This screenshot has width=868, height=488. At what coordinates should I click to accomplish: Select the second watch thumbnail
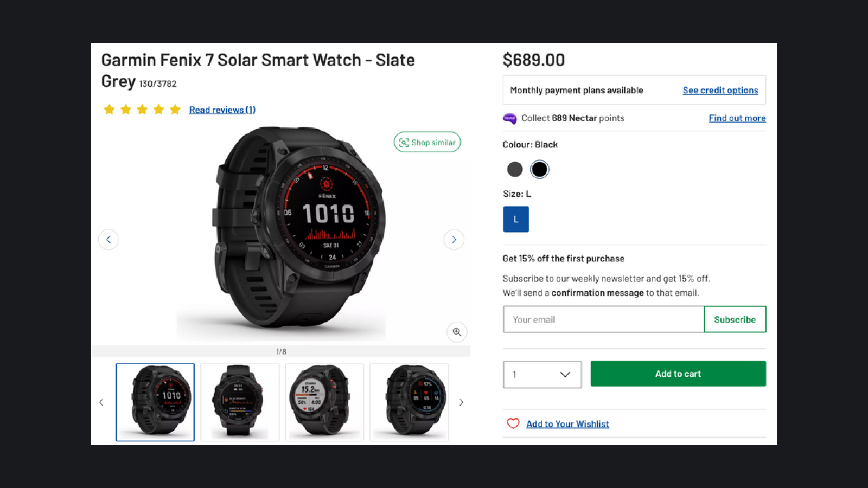pyautogui.click(x=240, y=402)
